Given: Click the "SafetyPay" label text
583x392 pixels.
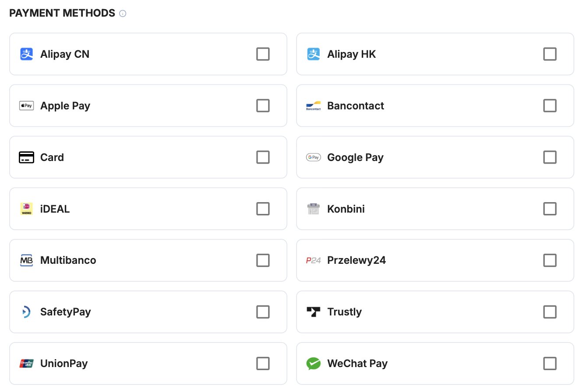Looking at the screenshot, I should pyautogui.click(x=66, y=312).
